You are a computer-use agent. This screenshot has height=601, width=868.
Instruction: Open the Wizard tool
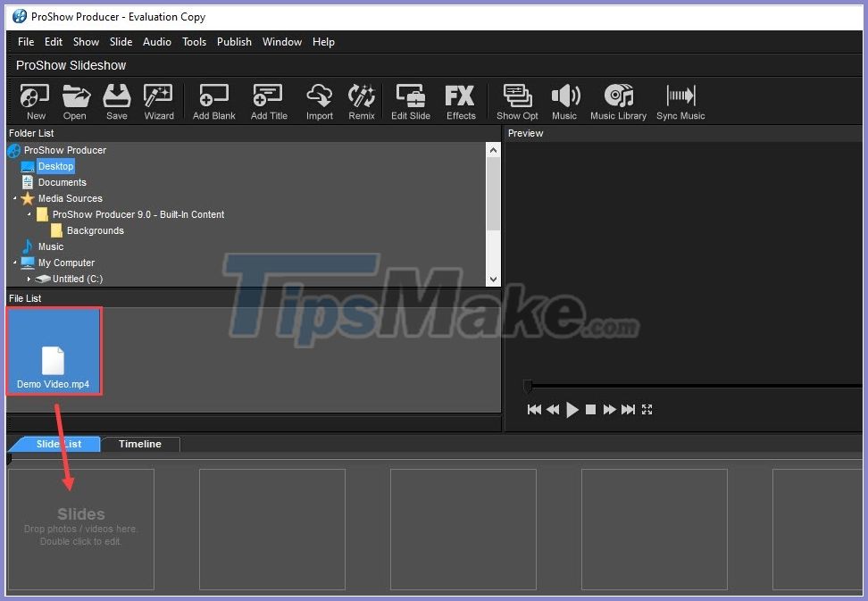pos(158,100)
